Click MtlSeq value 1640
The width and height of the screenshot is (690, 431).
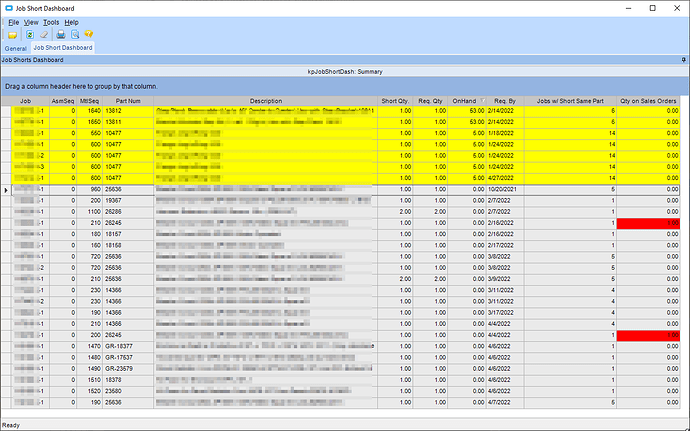tap(90, 111)
